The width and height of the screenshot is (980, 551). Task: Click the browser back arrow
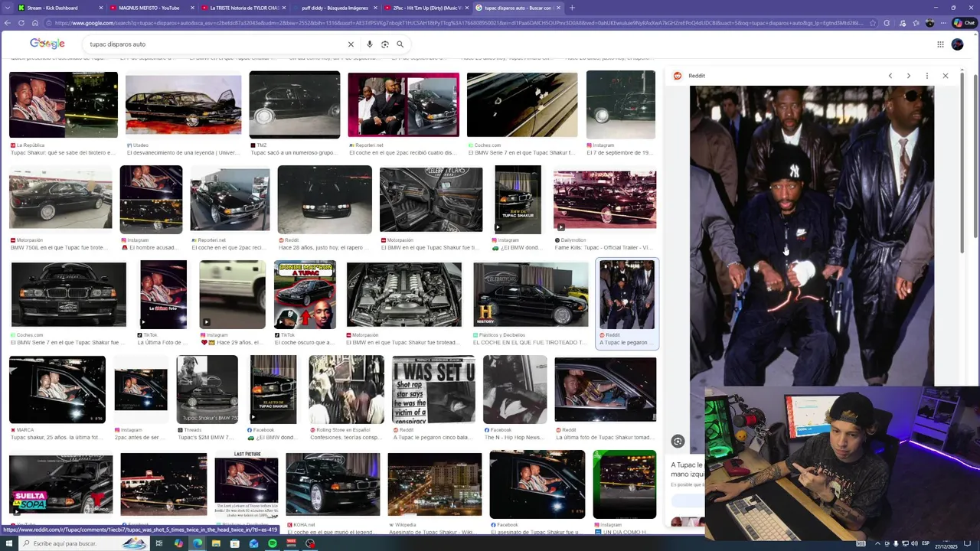coord(7,23)
